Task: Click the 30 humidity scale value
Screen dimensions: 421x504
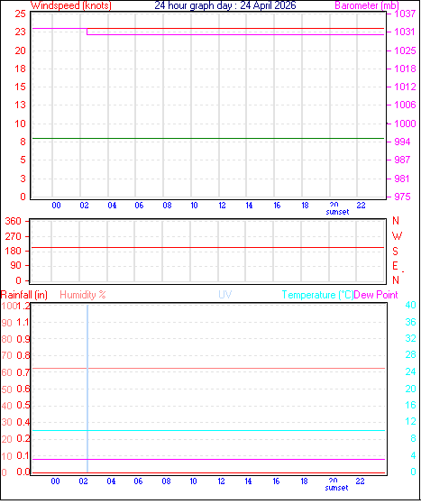Action: coord(6,422)
